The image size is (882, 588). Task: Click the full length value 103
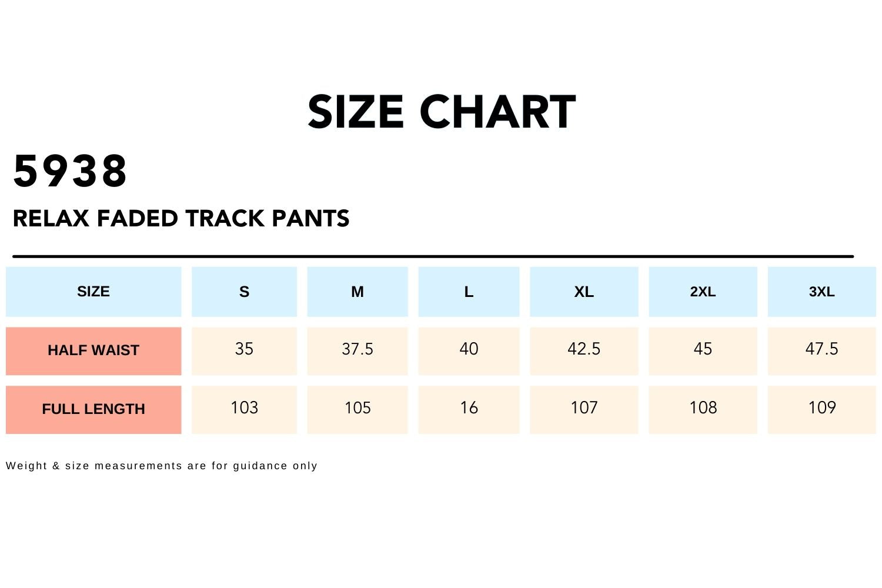pos(244,408)
